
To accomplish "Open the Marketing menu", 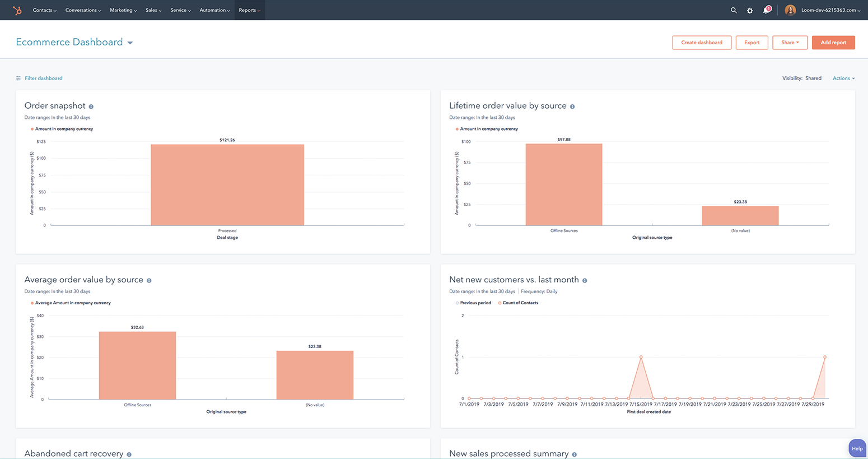I will (123, 10).
